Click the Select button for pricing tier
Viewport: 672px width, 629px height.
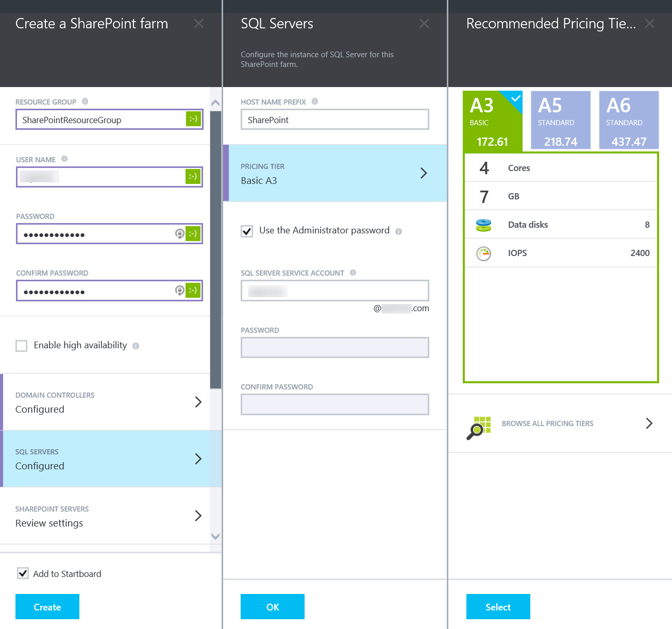[x=498, y=607]
